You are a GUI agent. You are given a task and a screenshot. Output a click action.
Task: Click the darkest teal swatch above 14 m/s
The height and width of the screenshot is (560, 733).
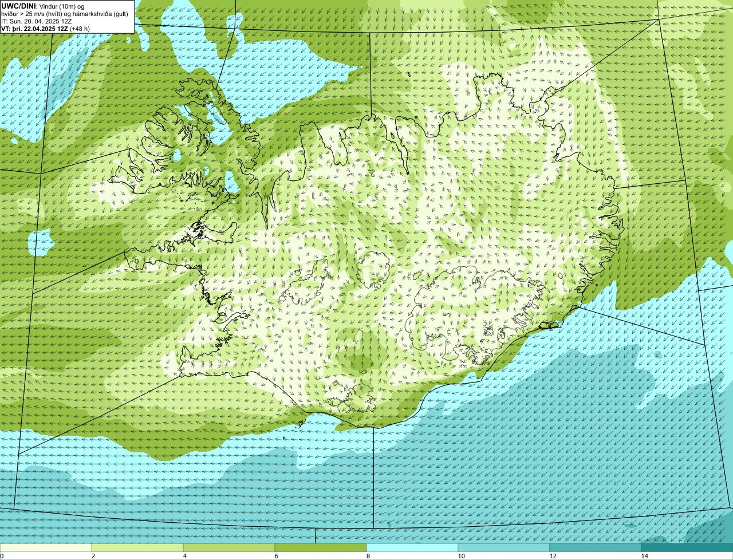click(x=687, y=547)
